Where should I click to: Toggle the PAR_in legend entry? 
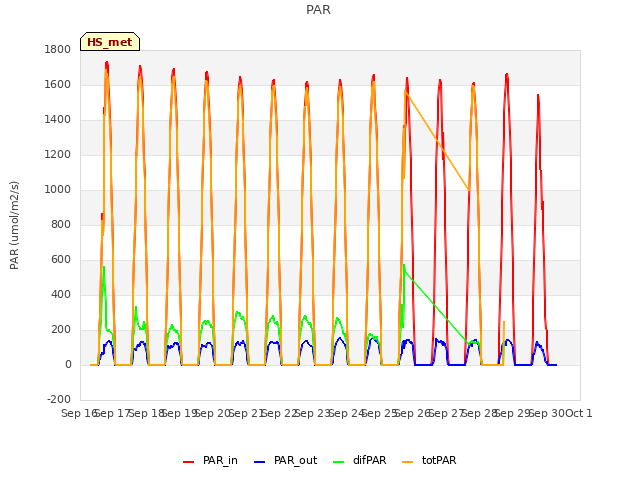(x=211, y=460)
